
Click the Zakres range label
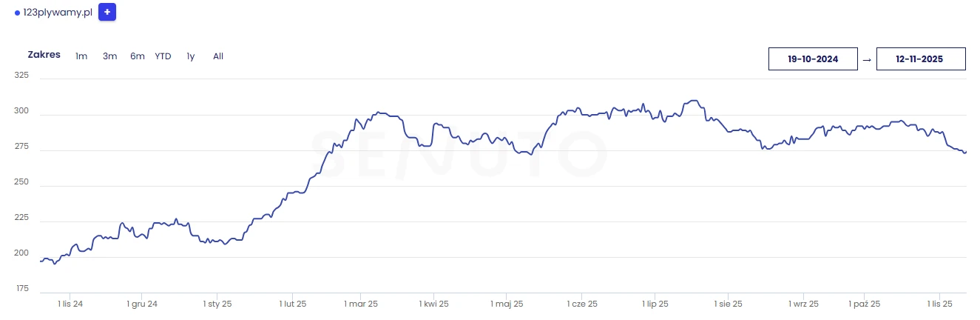tap(44, 55)
